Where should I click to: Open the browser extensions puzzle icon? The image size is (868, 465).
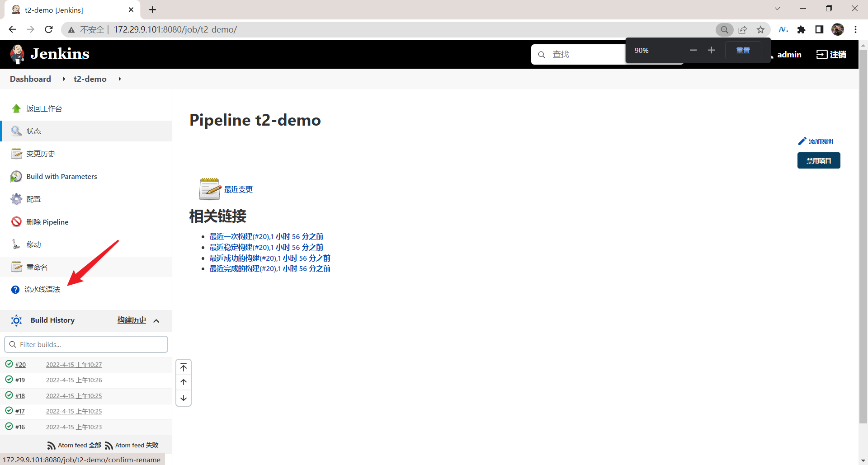click(x=802, y=29)
